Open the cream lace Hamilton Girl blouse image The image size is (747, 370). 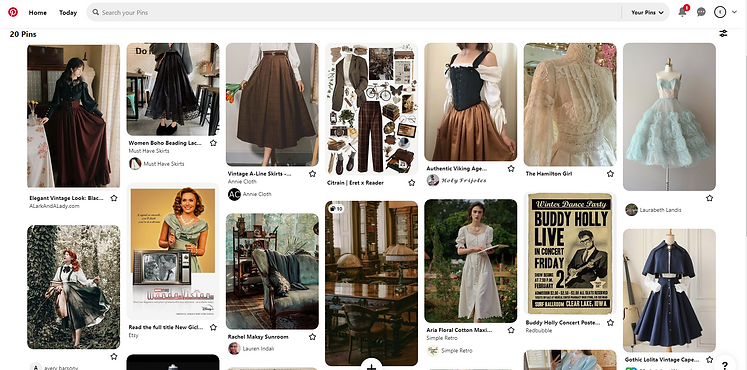click(570, 104)
